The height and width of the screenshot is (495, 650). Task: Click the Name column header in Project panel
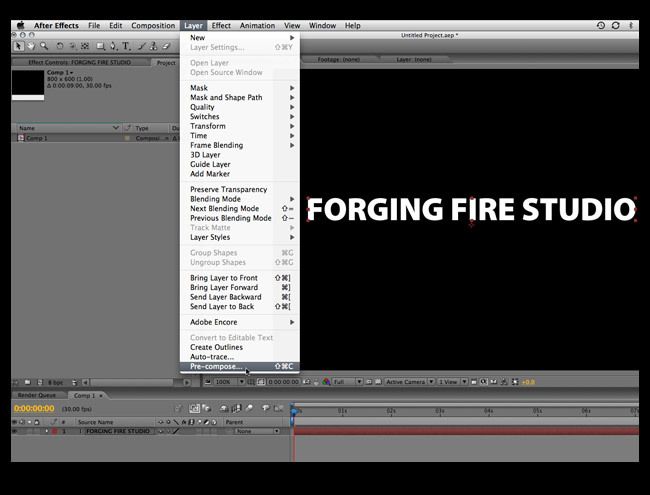click(x=68, y=128)
